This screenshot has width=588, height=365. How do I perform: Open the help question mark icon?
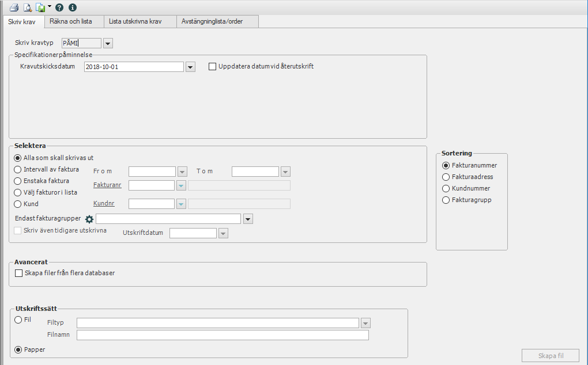coord(59,7)
